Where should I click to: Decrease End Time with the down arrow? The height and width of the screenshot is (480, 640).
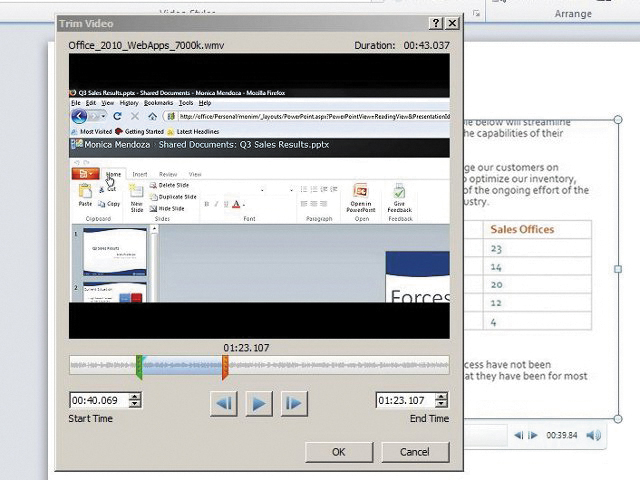tap(441, 404)
